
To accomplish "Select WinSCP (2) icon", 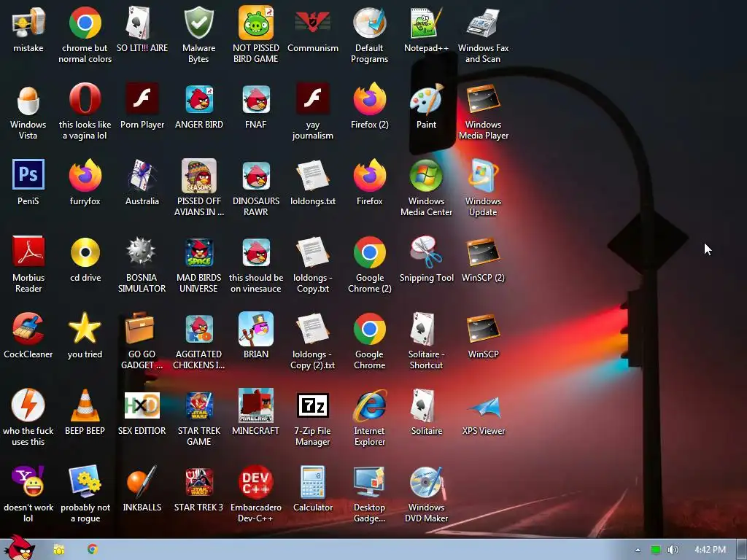I will tap(483, 252).
